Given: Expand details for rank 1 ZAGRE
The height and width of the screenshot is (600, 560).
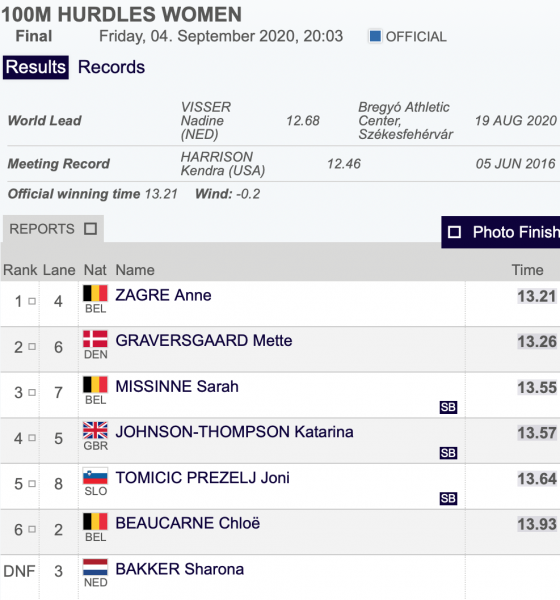Looking at the screenshot, I should click(32, 301).
